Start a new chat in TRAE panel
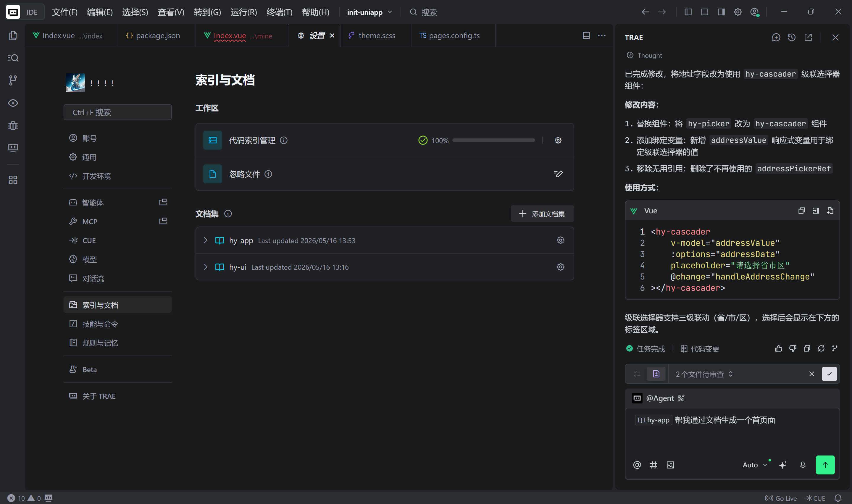This screenshot has width=852, height=504. click(776, 37)
